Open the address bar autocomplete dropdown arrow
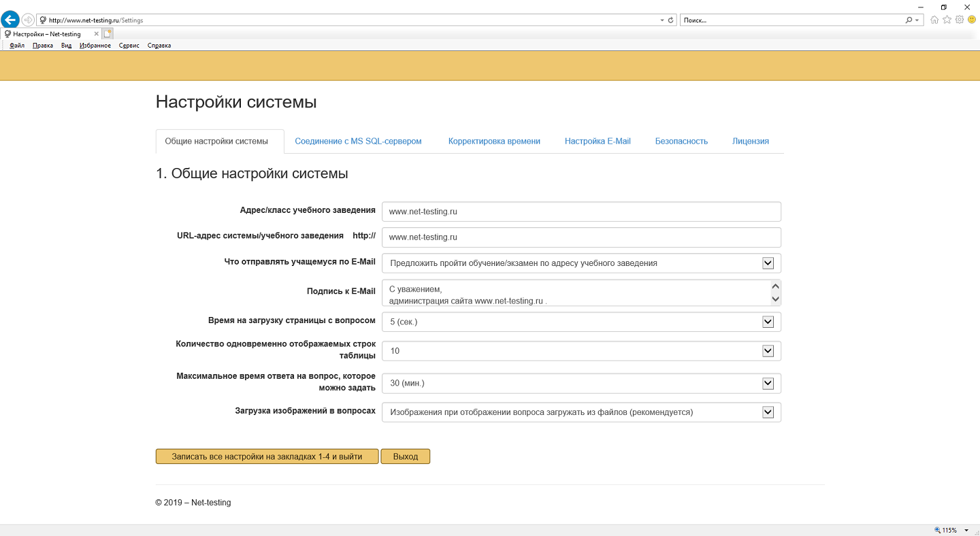The image size is (980, 536). (x=662, y=20)
